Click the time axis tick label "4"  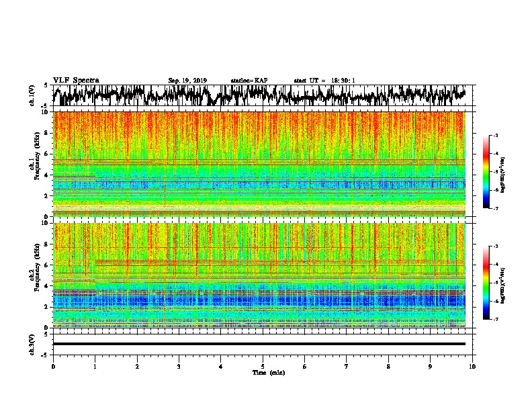[221, 367]
